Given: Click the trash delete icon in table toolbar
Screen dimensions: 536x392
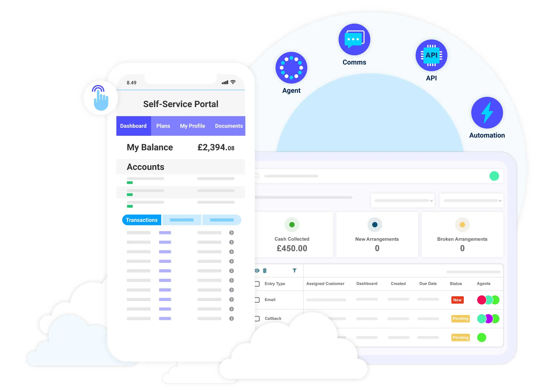Looking at the screenshot, I should coord(264,270).
